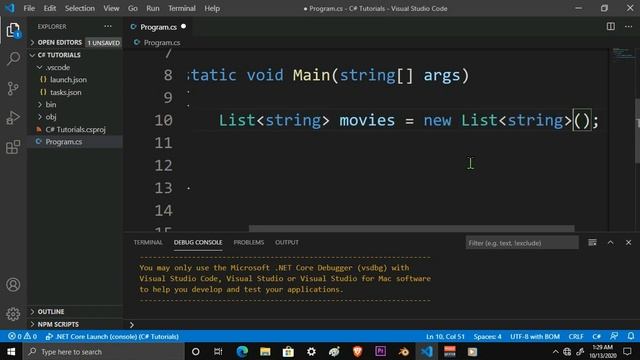Split the editor to the right

click(x=611, y=27)
